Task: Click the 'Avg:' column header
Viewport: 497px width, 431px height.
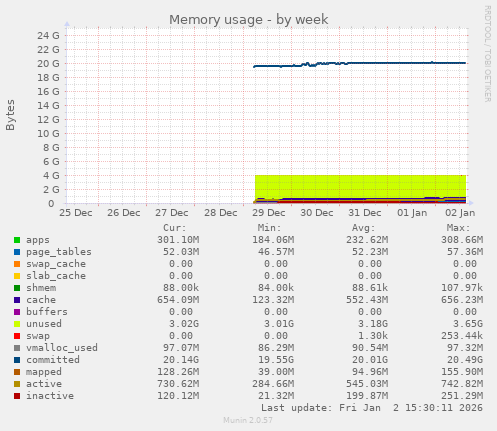Action: (x=364, y=228)
